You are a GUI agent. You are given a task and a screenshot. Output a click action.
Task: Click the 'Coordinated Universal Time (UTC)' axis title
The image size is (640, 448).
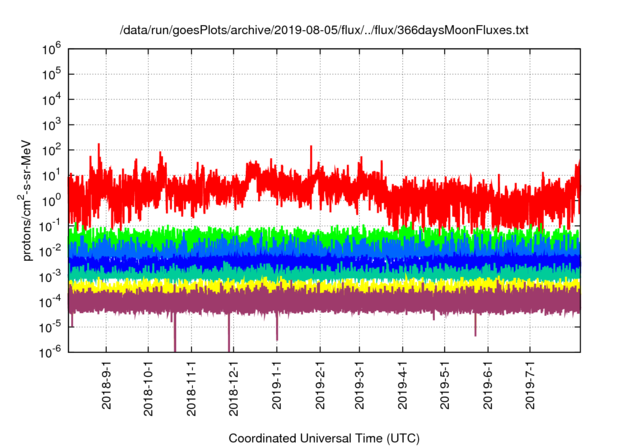[x=324, y=439]
